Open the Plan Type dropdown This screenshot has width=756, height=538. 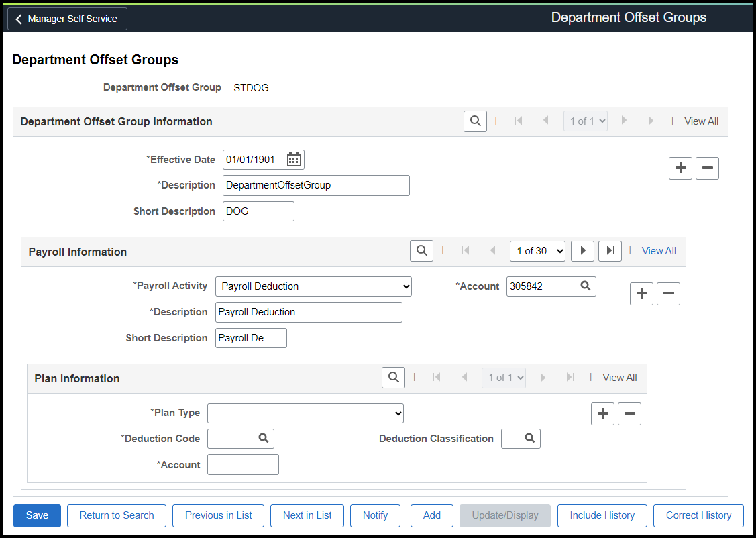pyautogui.click(x=305, y=413)
